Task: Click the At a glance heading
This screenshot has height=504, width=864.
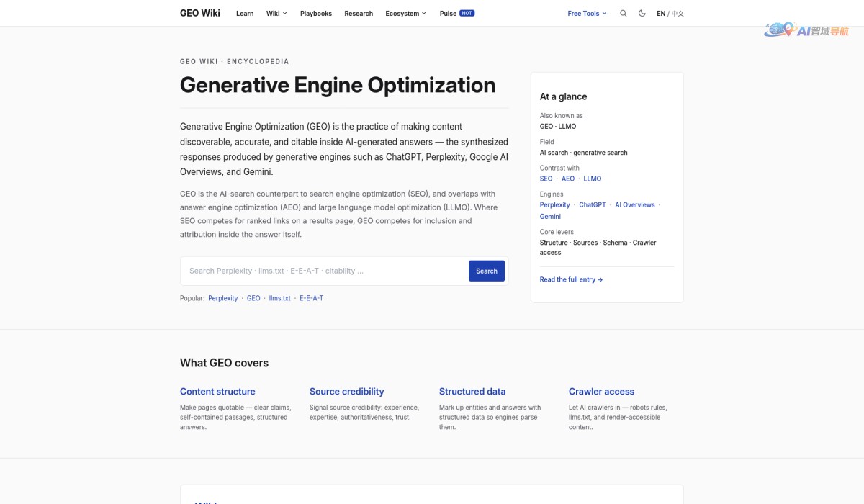Action: [564, 96]
